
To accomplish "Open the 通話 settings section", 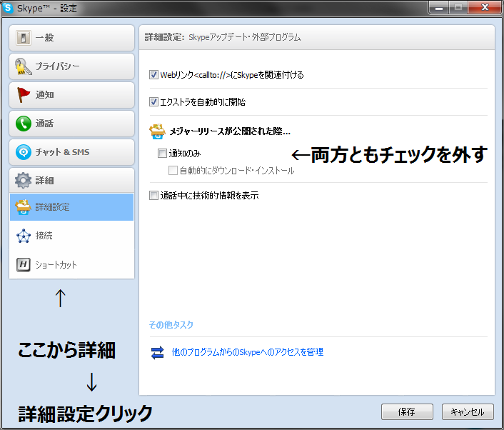I will [x=71, y=124].
